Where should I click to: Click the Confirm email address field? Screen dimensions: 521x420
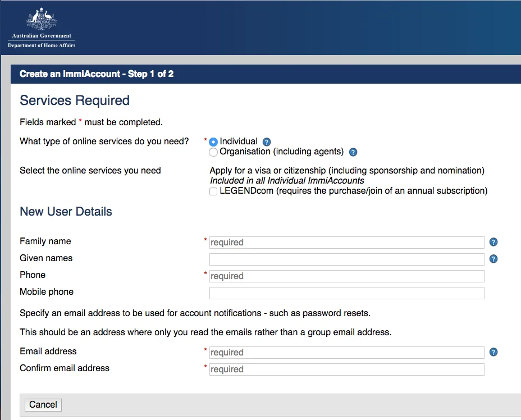click(x=346, y=369)
